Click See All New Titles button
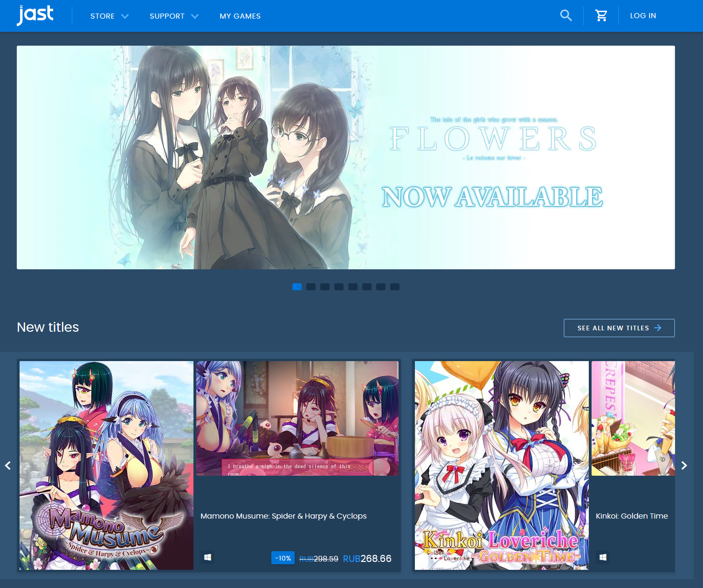 click(619, 328)
